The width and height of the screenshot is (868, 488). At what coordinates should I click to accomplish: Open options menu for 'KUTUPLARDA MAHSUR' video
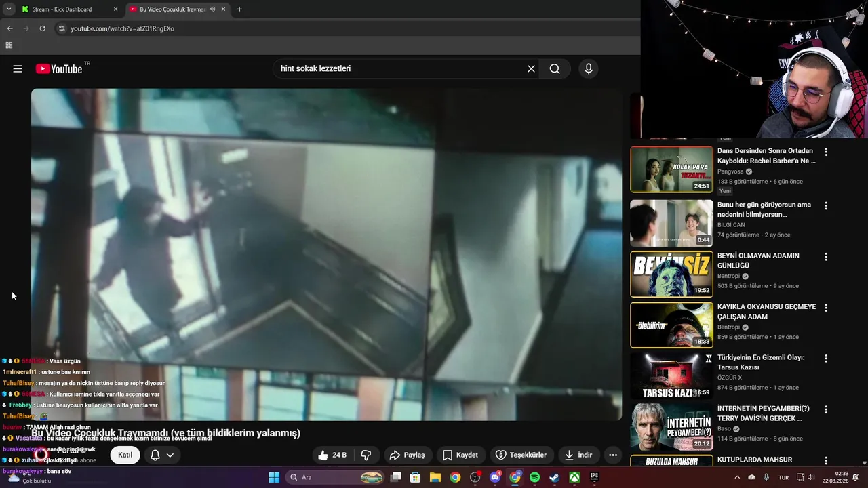825,460
